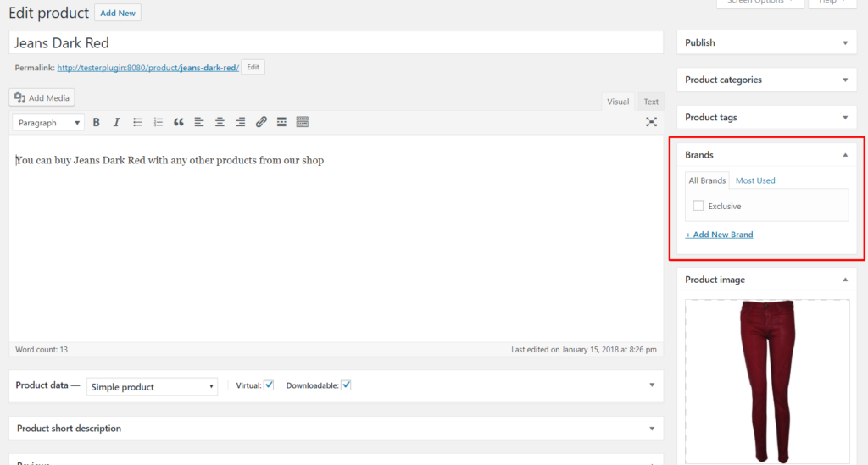
Task: Uncheck the Virtual checkbox
Action: click(269, 385)
